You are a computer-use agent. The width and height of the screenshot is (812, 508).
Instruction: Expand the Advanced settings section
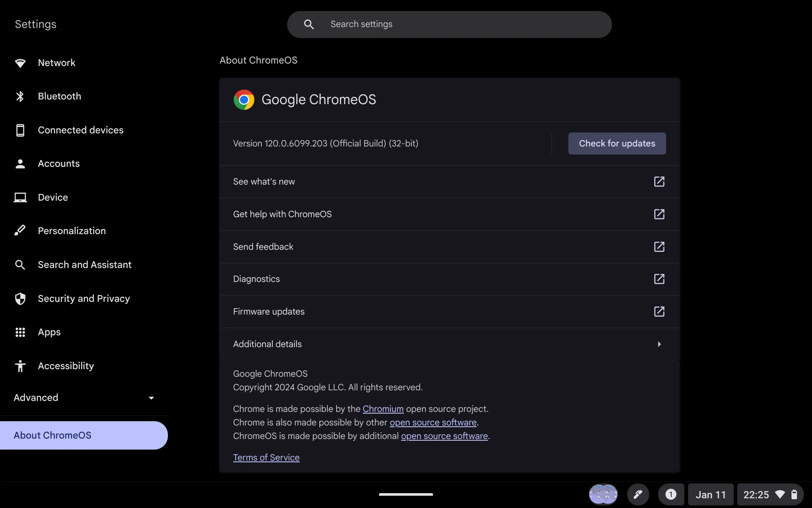(x=84, y=398)
